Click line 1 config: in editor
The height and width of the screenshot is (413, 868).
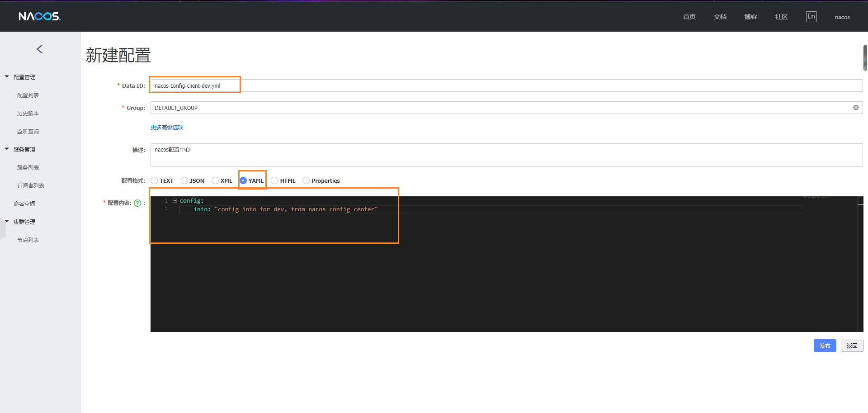tap(192, 200)
